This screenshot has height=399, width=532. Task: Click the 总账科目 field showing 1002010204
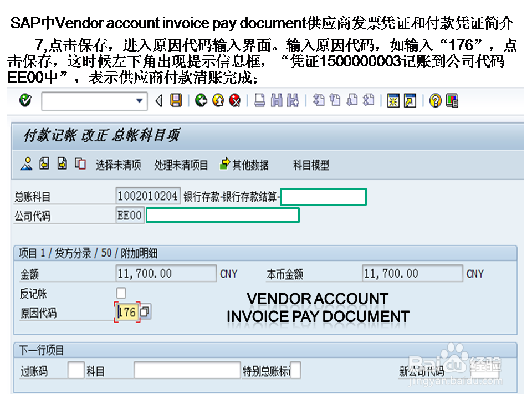coord(148,196)
